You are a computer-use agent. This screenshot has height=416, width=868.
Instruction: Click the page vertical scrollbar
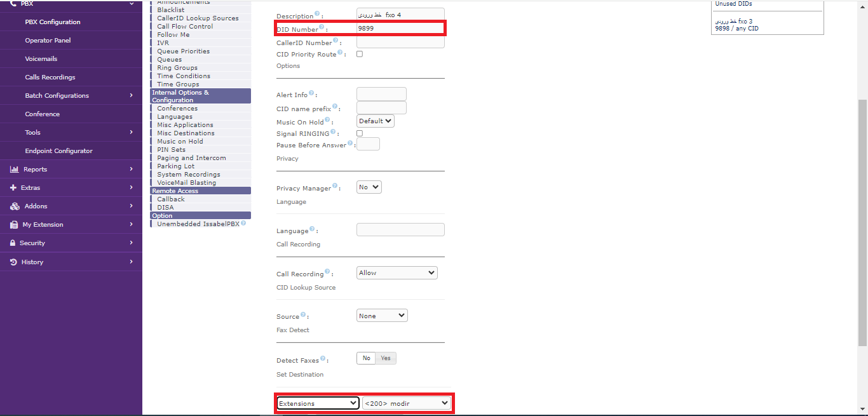[862, 222]
